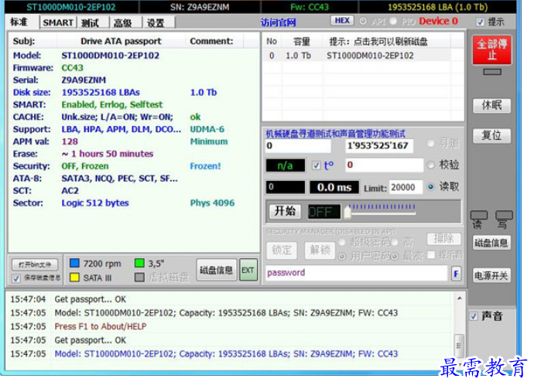This screenshot has width=534, height=392.
Task: Click the blue F button beside password
Action: (456, 273)
